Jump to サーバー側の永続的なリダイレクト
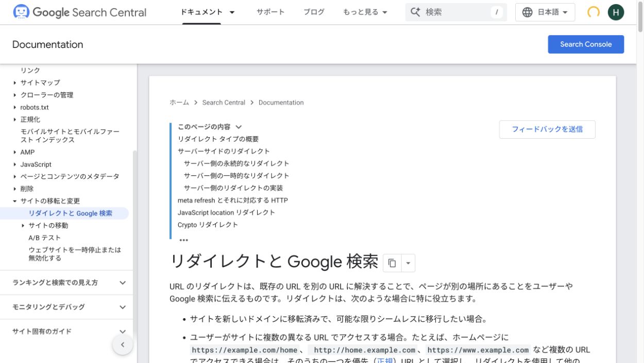The image size is (644, 363). [236, 163]
